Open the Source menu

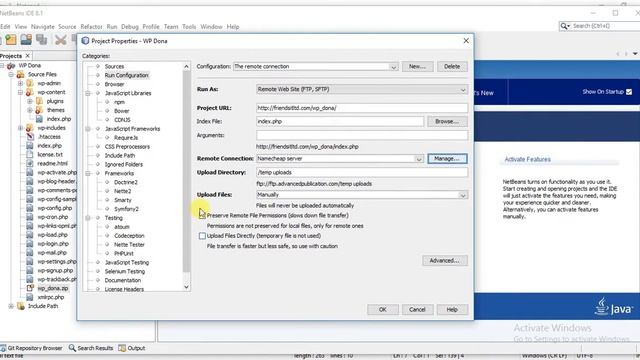pos(67,27)
